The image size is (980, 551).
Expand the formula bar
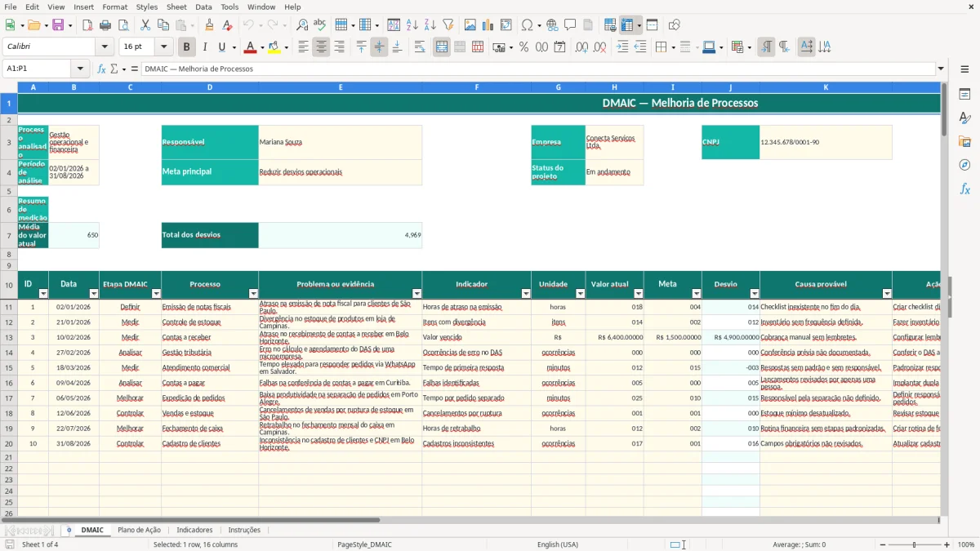point(941,69)
